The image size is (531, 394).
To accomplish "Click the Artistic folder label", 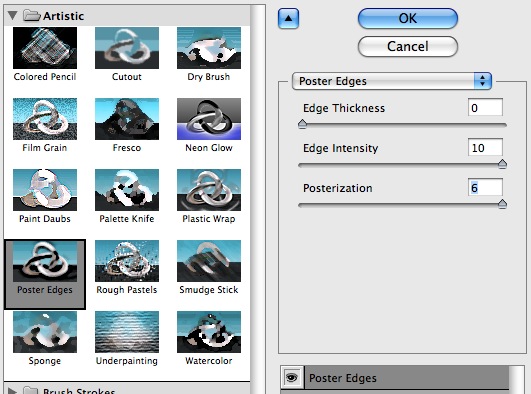I will point(63,16).
